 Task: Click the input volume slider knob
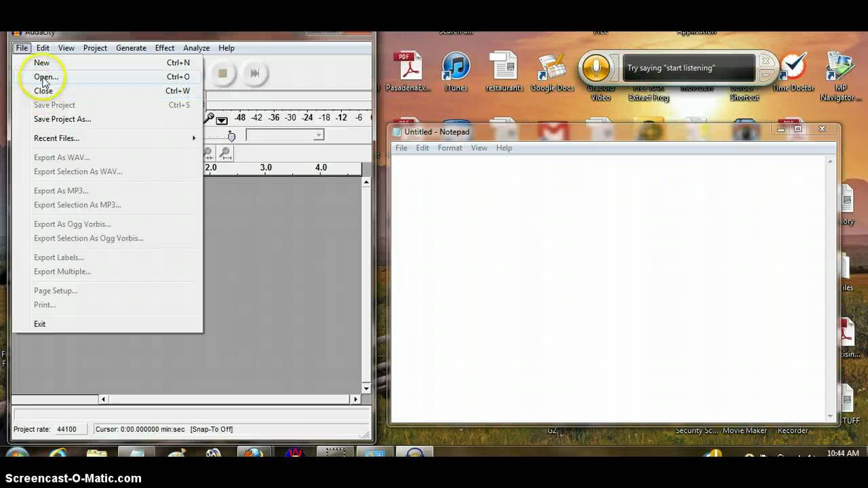coord(231,136)
